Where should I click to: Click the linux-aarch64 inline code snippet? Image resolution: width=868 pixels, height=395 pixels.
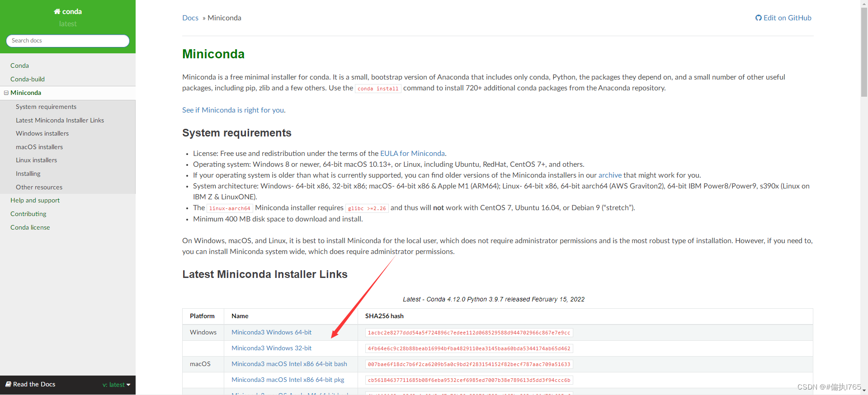230,208
